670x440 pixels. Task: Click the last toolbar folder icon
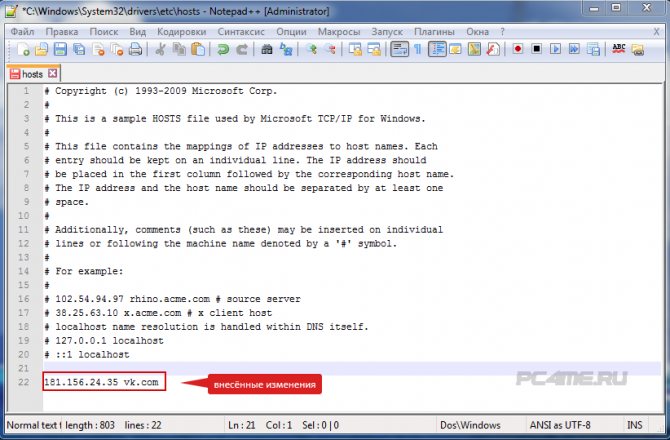pyautogui.click(x=638, y=50)
